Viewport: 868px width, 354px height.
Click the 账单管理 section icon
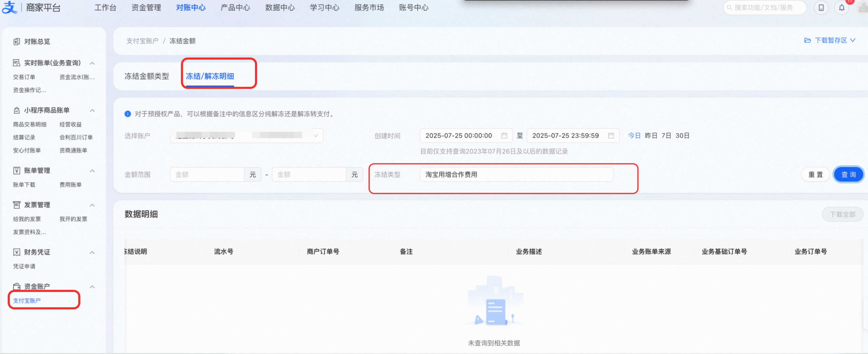(17, 170)
